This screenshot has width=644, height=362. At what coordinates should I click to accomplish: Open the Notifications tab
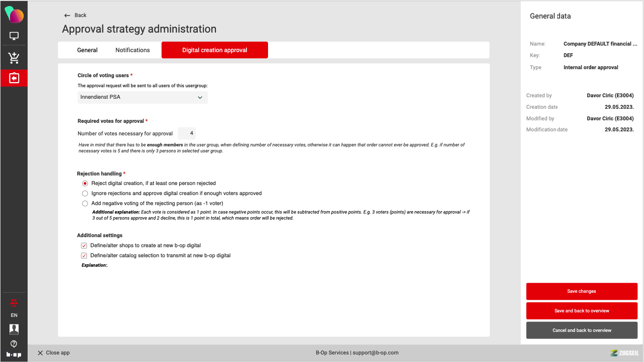tap(133, 50)
